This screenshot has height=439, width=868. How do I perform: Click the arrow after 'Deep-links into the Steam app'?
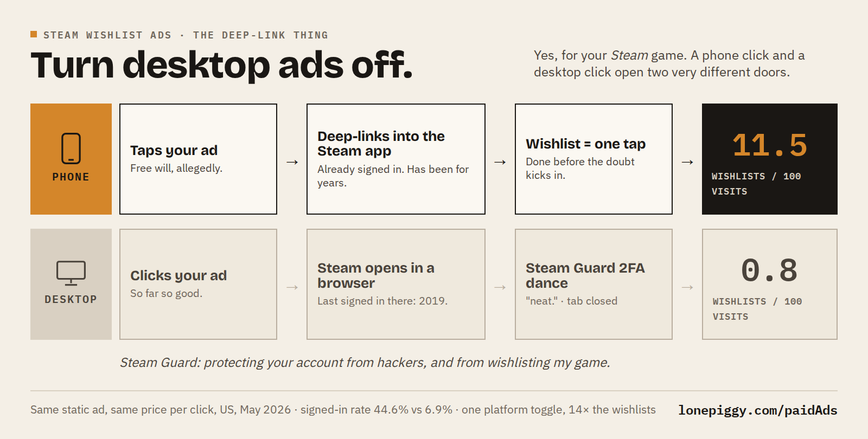pyautogui.click(x=500, y=162)
